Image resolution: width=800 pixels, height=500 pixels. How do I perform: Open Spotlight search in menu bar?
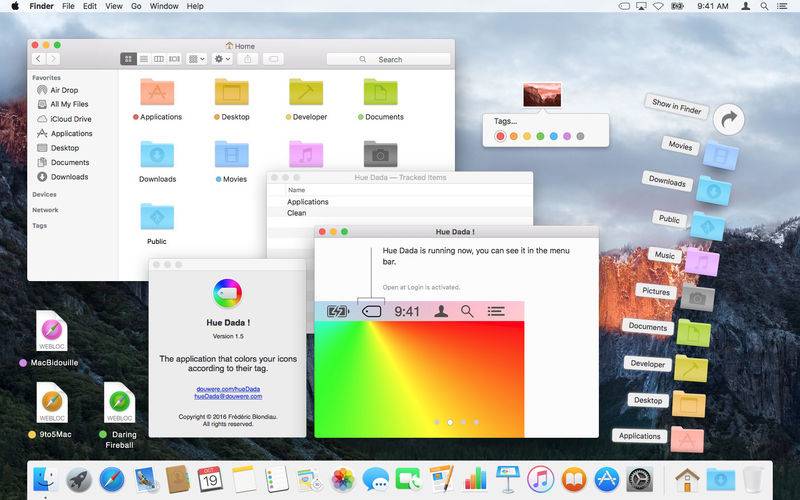coord(764,6)
